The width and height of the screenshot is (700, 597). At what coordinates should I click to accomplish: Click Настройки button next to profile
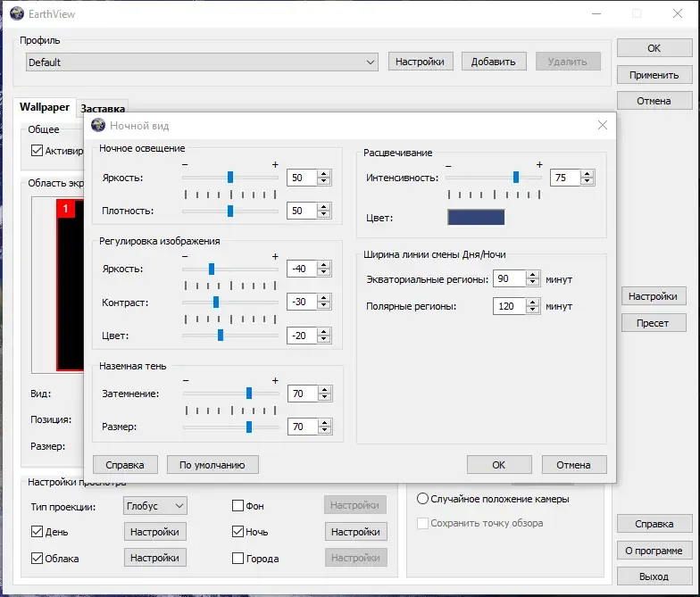click(420, 62)
